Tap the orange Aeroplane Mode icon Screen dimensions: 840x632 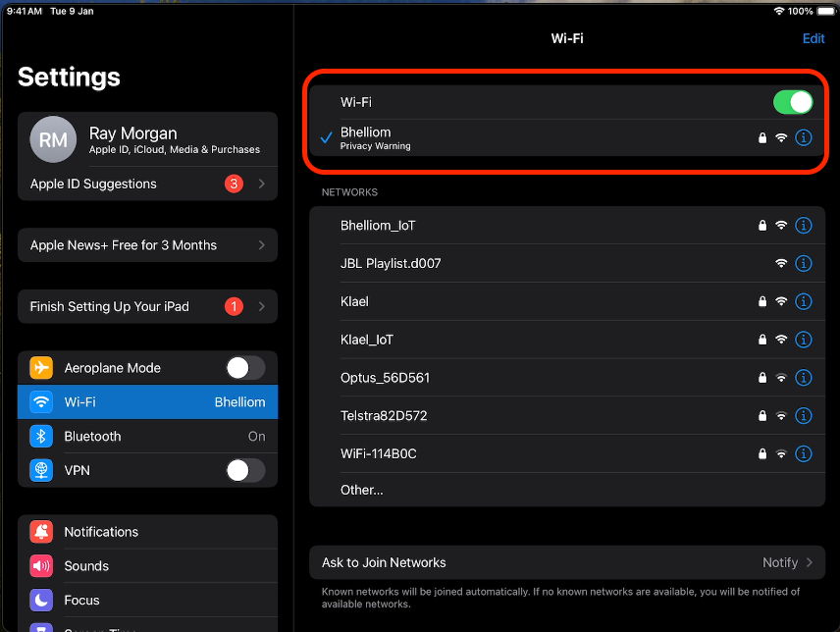(41, 368)
